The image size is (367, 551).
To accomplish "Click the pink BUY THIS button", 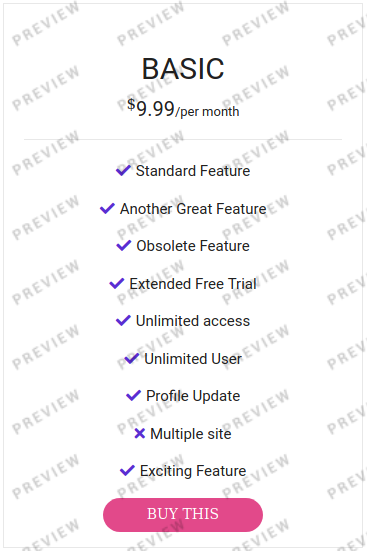I will pyautogui.click(x=183, y=514).
